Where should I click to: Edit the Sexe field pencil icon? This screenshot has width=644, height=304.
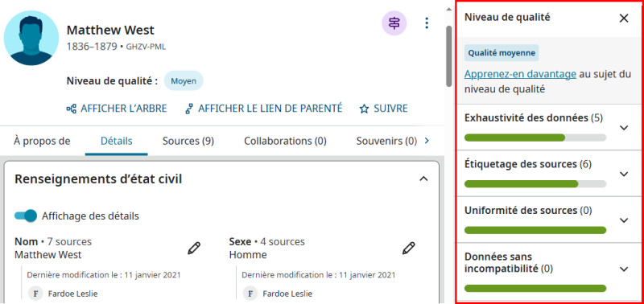click(408, 249)
